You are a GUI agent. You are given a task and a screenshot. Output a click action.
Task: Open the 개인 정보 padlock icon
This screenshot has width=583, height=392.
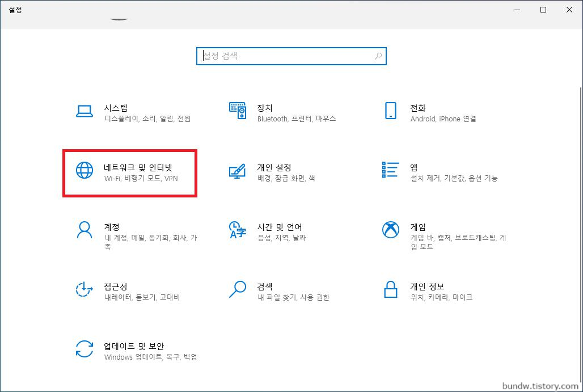pyautogui.click(x=390, y=289)
